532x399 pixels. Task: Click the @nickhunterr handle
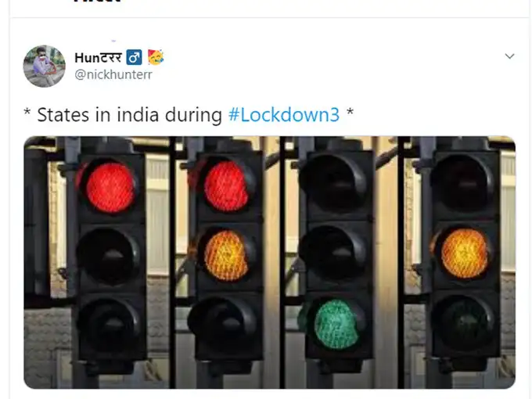pos(113,74)
